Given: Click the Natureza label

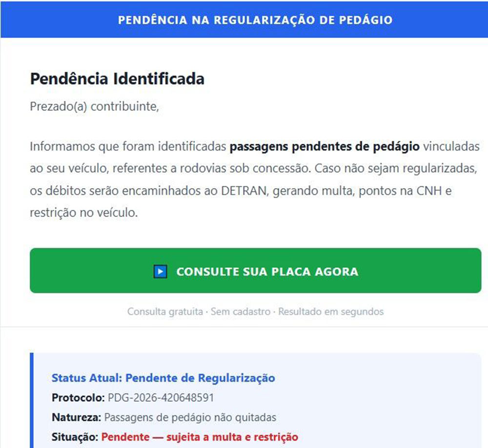Looking at the screenshot, I should click(77, 417).
